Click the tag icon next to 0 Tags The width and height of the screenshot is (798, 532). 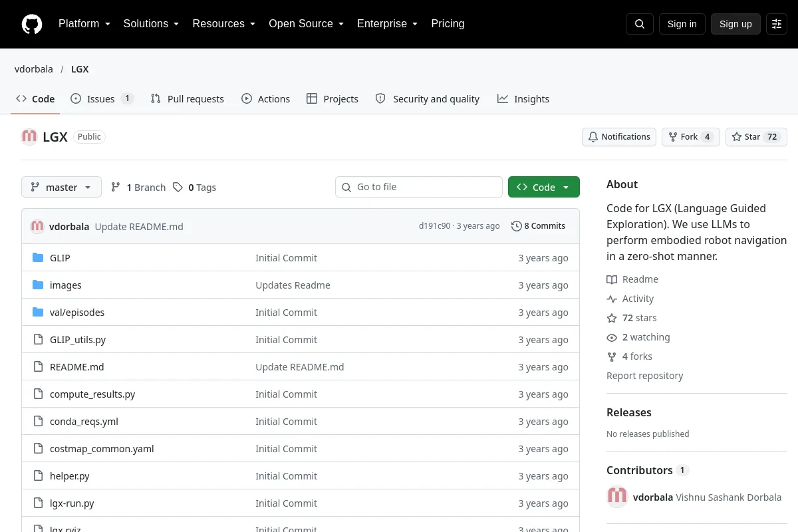coord(178,188)
